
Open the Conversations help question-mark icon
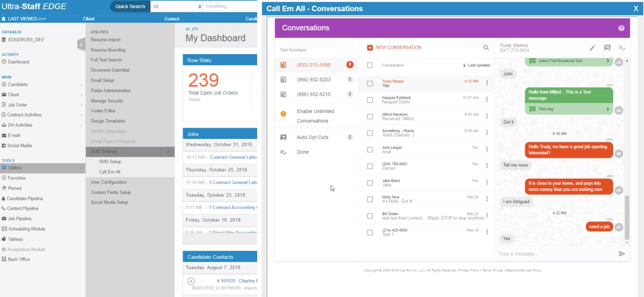coord(621,28)
